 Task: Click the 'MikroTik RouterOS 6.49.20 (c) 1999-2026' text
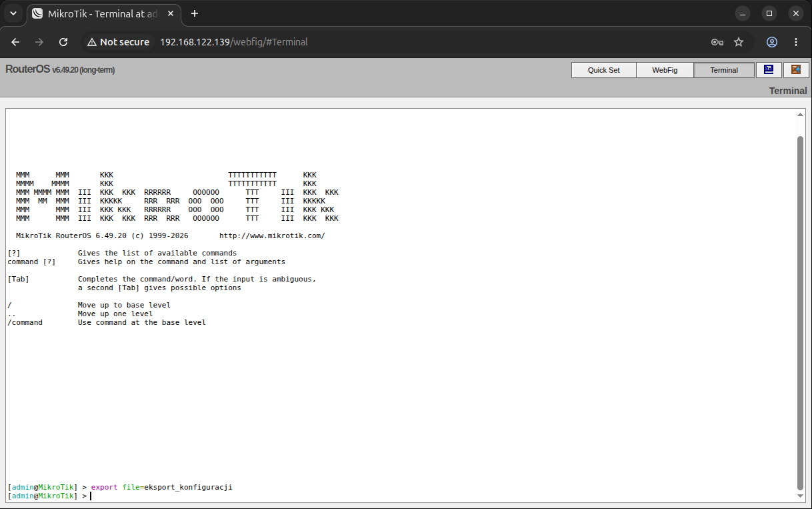pos(102,235)
